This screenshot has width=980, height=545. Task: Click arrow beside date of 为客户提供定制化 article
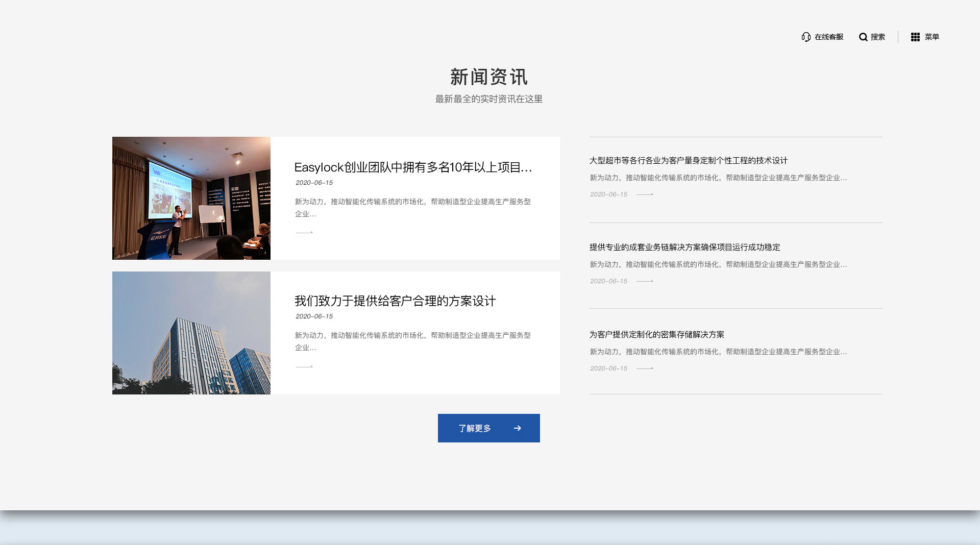pyautogui.click(x=645, y=368)
